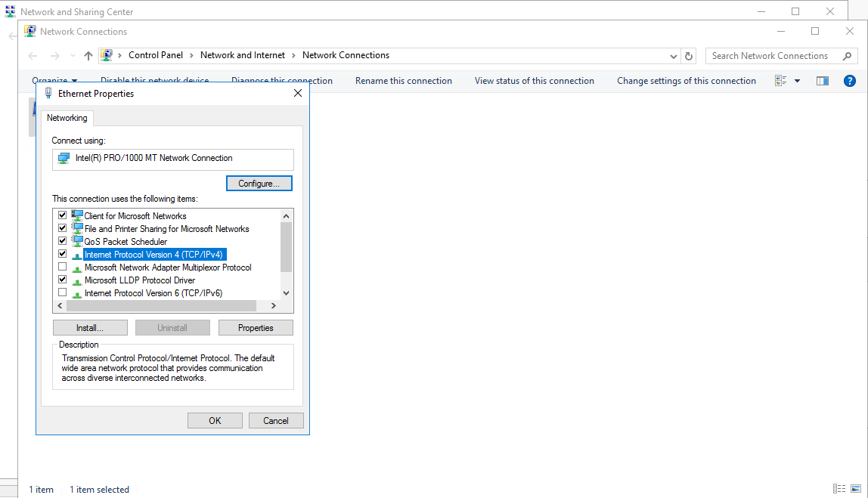Uncheck QoS Packet Scheduler

click(x=63, y=241)
